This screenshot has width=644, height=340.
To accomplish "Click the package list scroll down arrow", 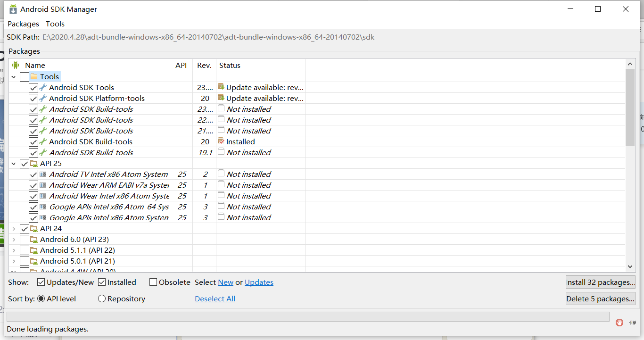I will click(x=630, y=266).
